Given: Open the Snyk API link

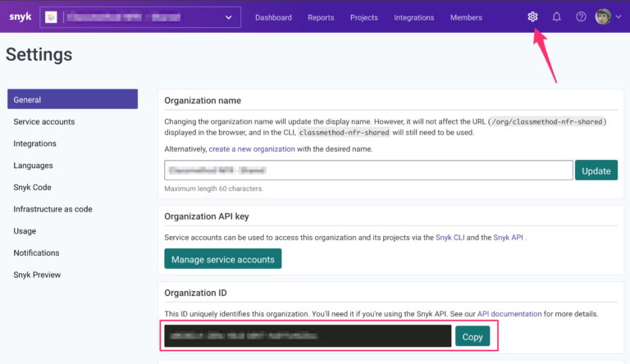Looking at the screenshot, I should (508, 238).
